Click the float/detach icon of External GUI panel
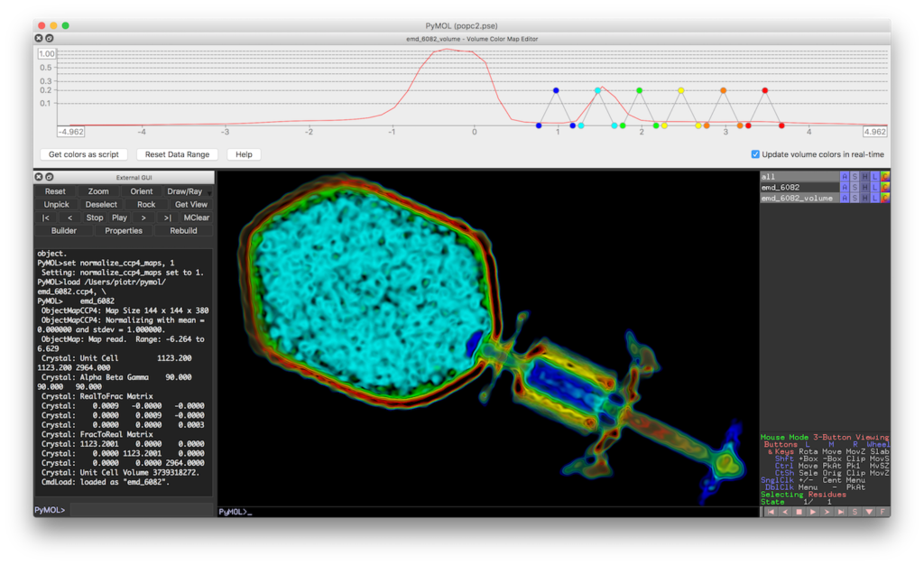 [50, 177]
